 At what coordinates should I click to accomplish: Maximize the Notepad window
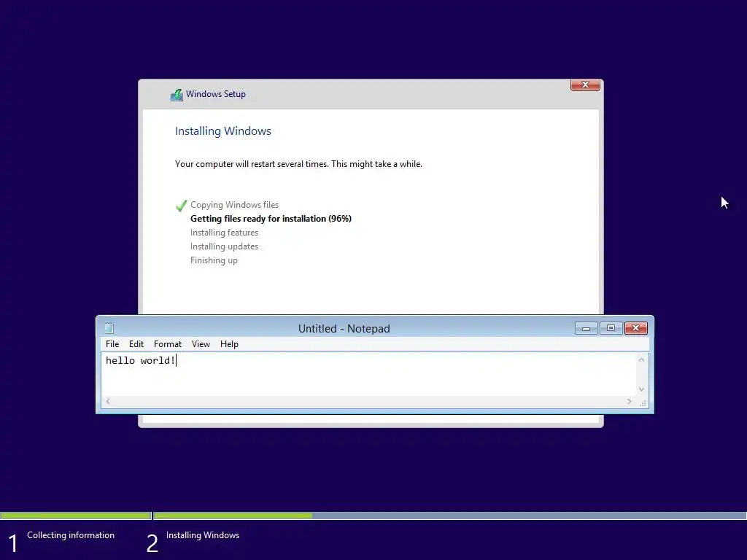611,328
